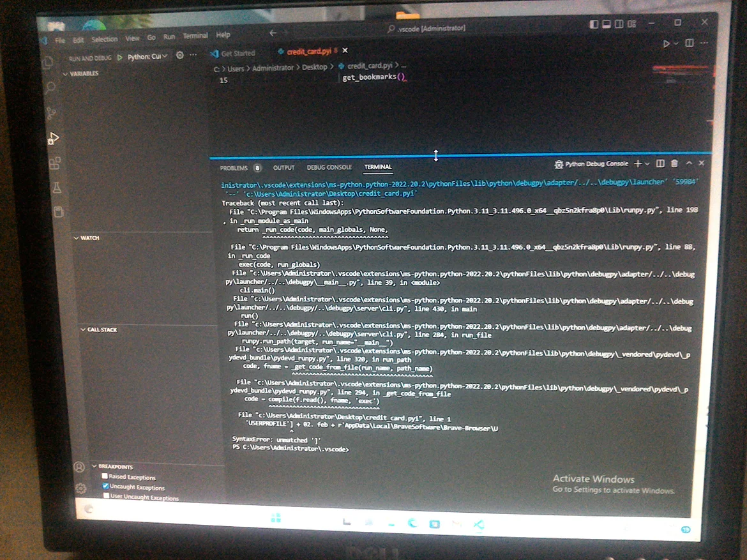This screenshot has height=560, width=747.
Task: Open the Extensions view in activity bar
Action: [x=55, y=163]
